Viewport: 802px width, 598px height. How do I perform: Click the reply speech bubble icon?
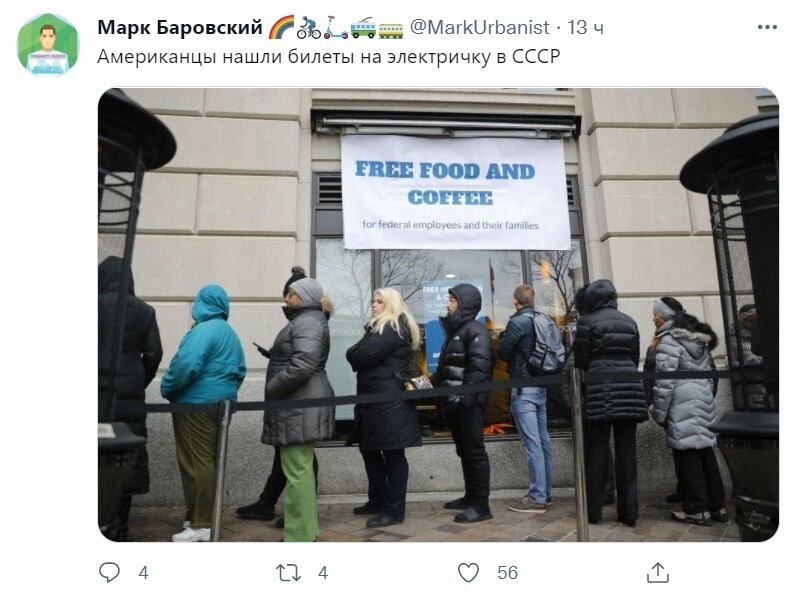pyautogui.click(x=109, y=572)
